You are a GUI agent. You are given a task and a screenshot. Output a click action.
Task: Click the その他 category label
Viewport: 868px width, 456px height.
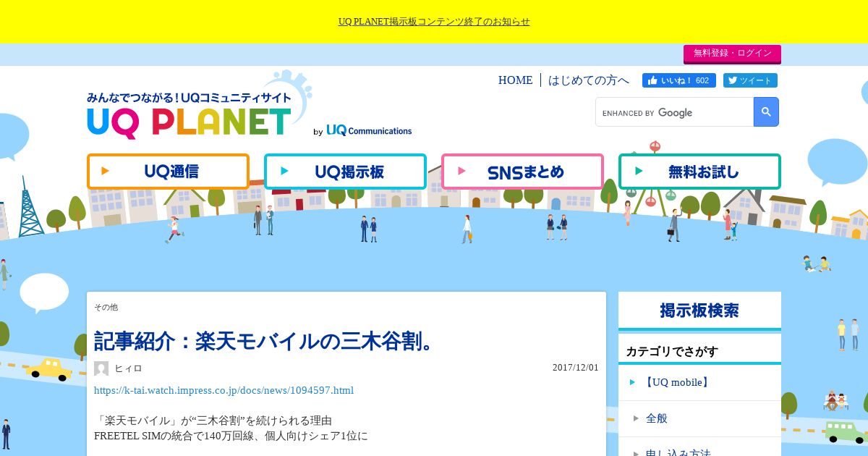pyautogui.click(x=106, y=307)
